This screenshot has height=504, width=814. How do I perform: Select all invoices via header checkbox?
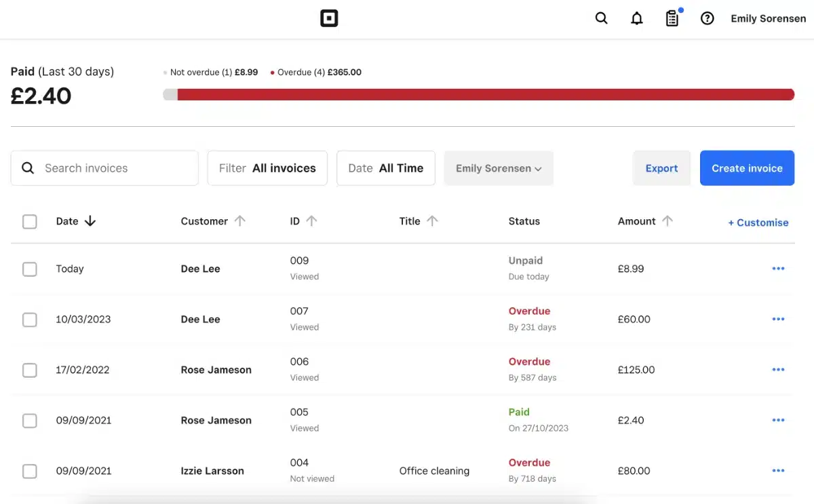(30, 221)
